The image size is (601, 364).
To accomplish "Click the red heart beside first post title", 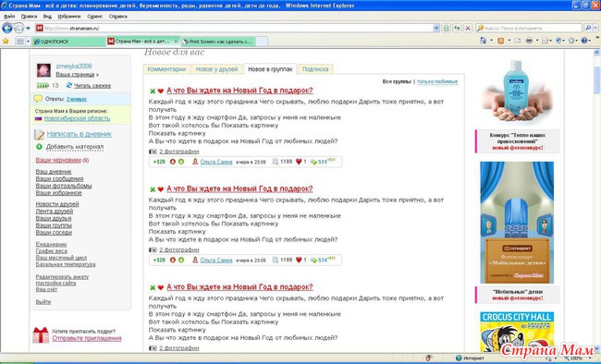I will pos(161,91).
